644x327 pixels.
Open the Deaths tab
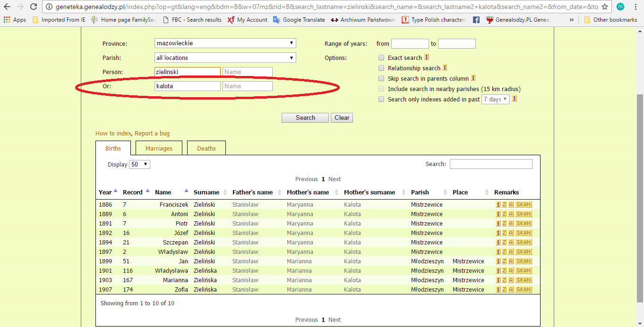pos(206,148)
